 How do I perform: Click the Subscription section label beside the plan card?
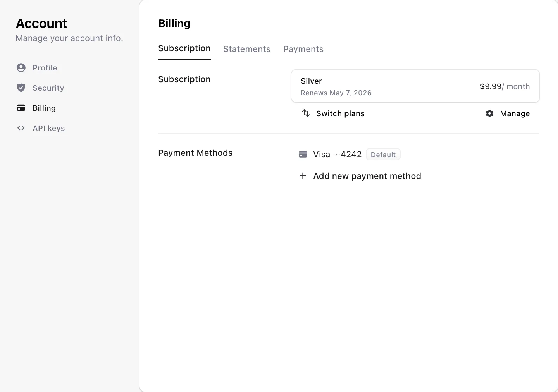(184, 79)
